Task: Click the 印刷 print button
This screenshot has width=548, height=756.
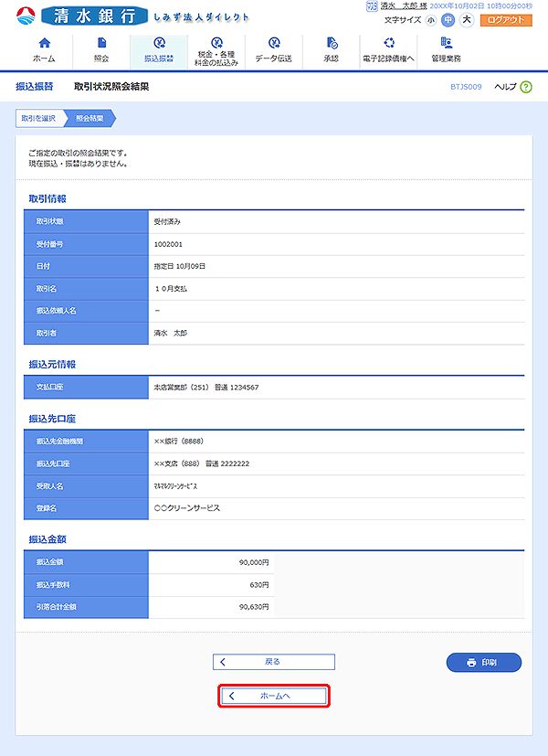Action: [483, 662]
